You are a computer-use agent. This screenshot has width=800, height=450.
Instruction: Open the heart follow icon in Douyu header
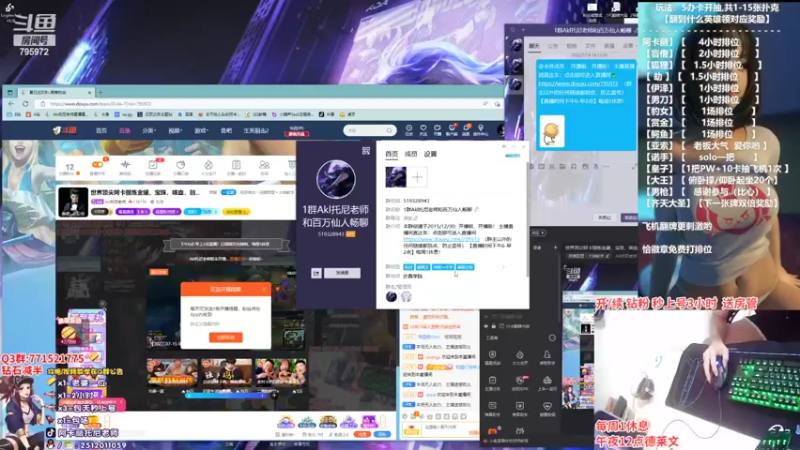pyautogui.click(x=423, y=130)
